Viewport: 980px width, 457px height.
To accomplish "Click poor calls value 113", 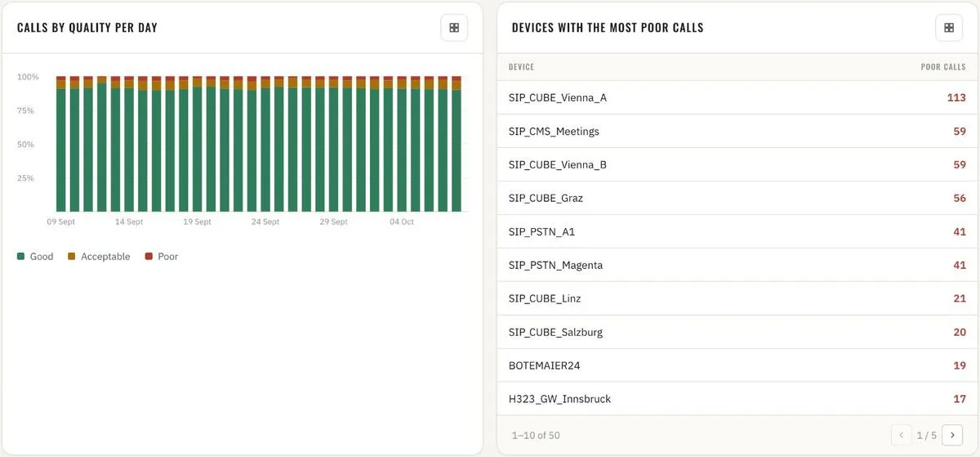I will click(x=956, y=97).
